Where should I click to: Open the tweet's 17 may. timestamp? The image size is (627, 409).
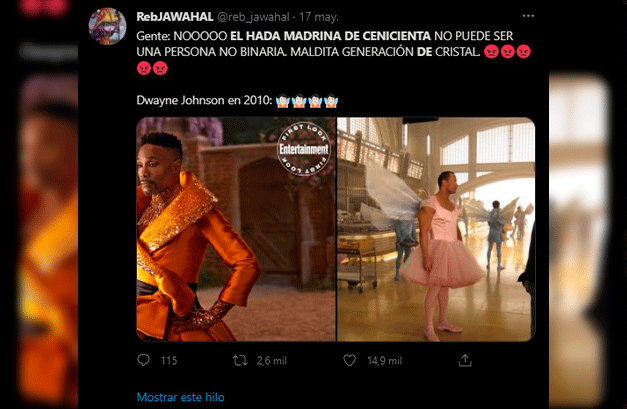point(319,17)
